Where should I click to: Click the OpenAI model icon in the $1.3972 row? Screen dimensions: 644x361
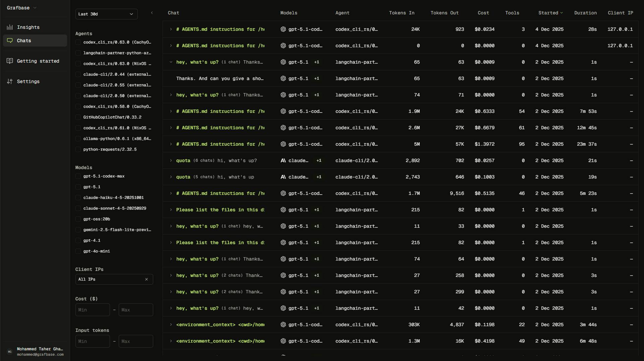[283, 144]
